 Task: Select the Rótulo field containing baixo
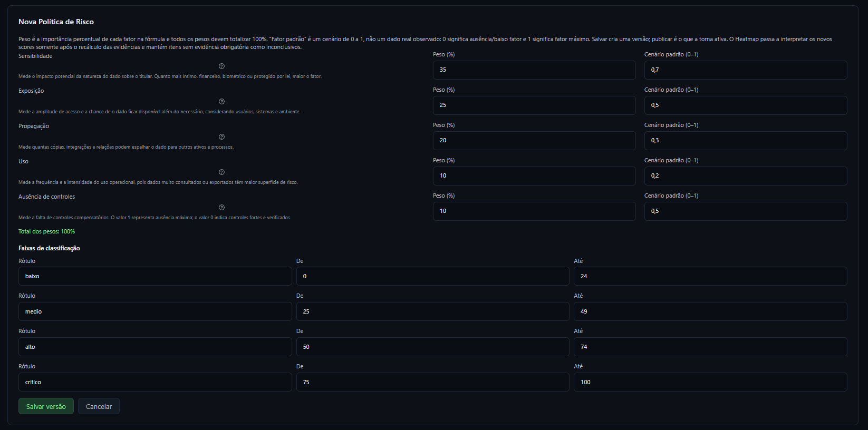coord(155,276)
